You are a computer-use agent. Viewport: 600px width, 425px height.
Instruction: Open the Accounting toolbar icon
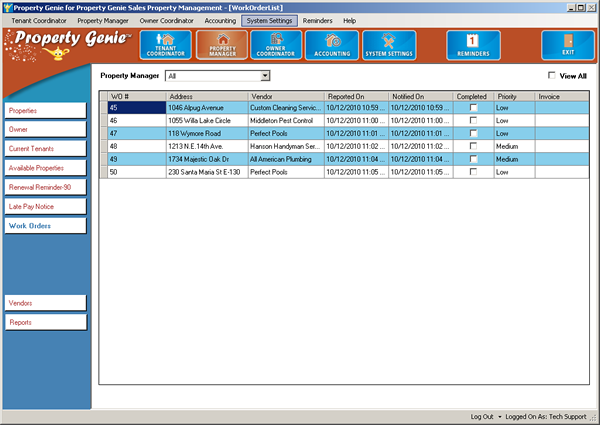click(x=332, y=45)
